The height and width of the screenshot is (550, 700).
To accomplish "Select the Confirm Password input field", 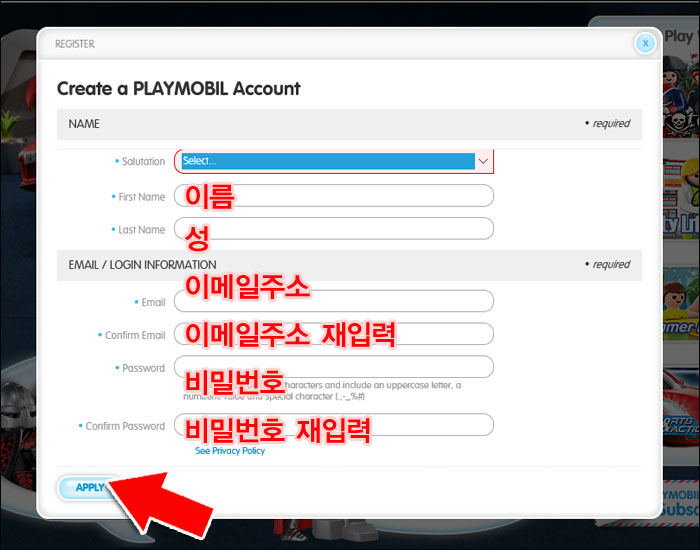I will 334,425.
